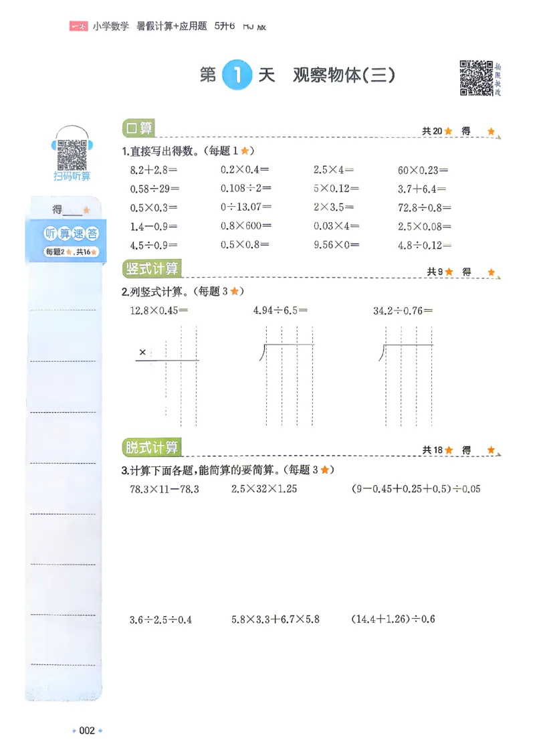Click the 口算 section header label
Image resolution: width=535 pixels, height=756 pixels.
tap(138, 128)
